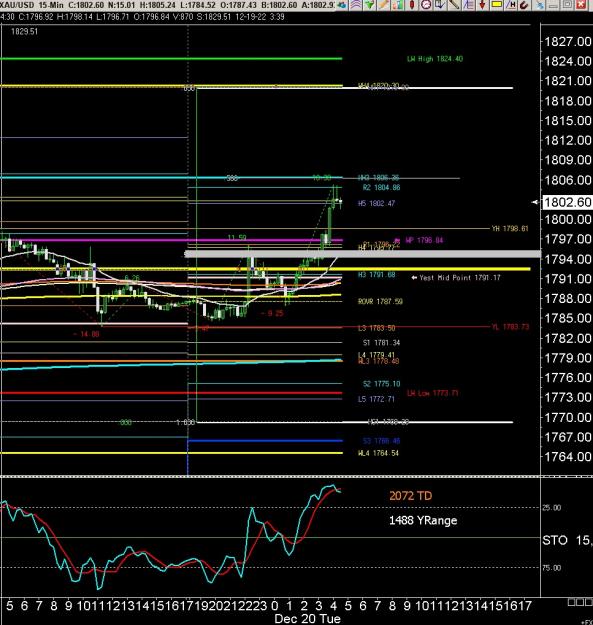This screenshot has width=593, height=625.
Task: Click the current price marker 1802.60
Action: click(567, 202)
